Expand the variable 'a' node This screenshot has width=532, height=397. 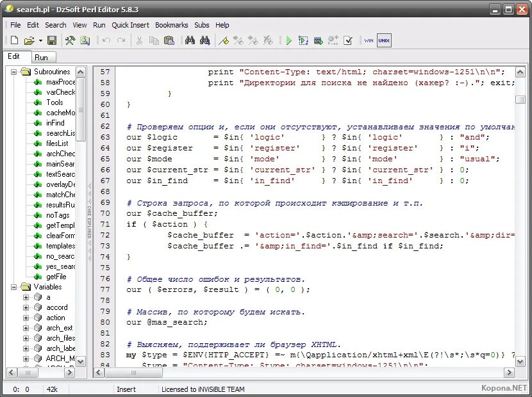[x=26, y=297]
